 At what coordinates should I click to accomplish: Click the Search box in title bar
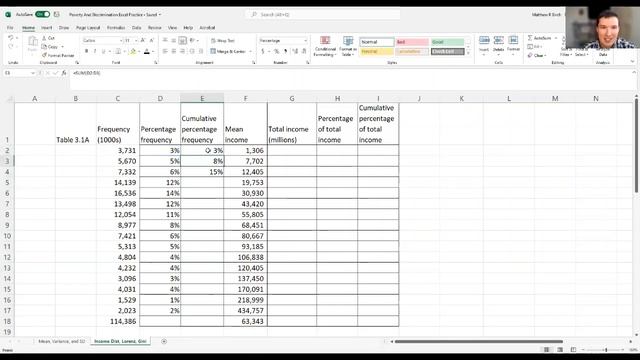click(322, 14)
